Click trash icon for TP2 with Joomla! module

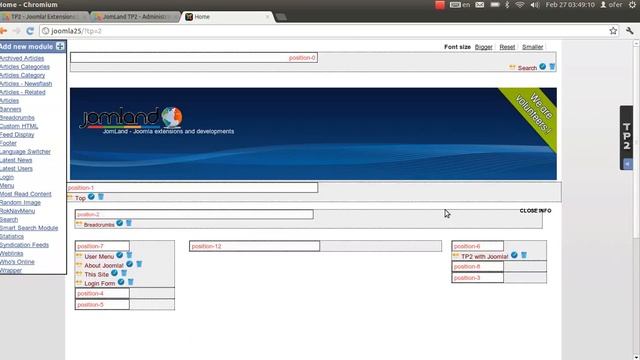[x=524, y=255]
